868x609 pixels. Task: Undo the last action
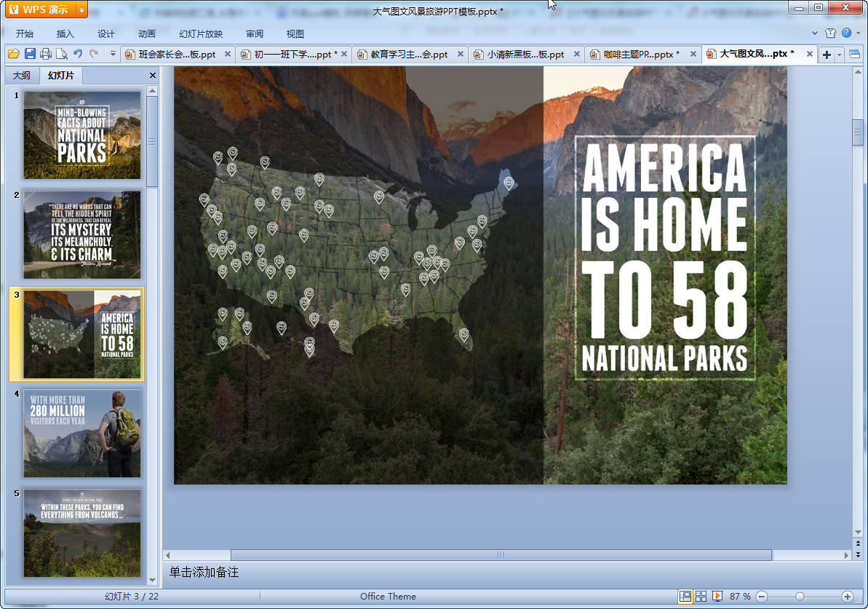tap(78, 54)
